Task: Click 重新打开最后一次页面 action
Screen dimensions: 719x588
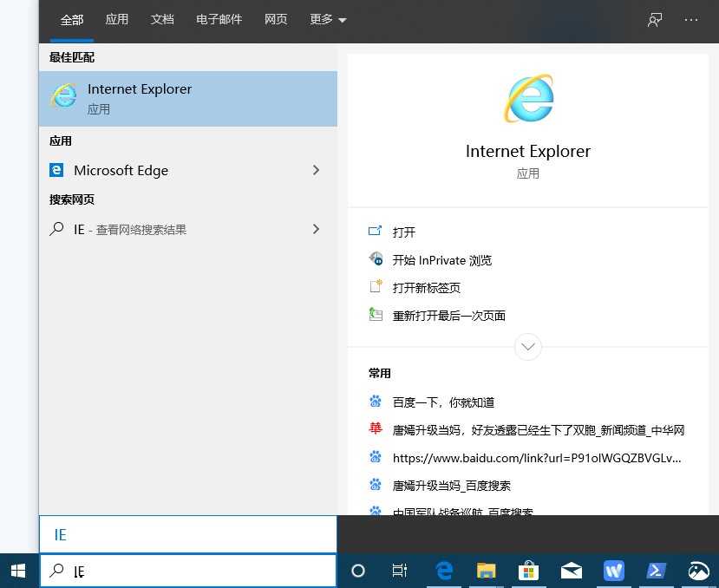Action: (x=449, y=316)
